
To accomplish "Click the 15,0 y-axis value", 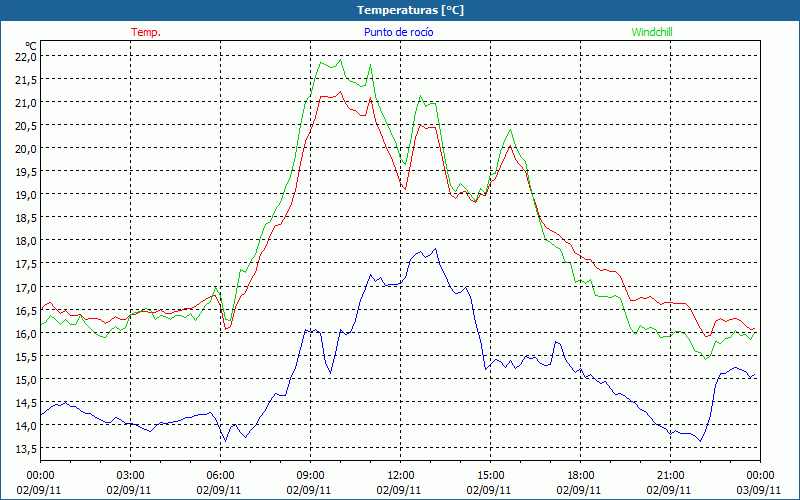I will pyautogui.click(x=26, y=380).
